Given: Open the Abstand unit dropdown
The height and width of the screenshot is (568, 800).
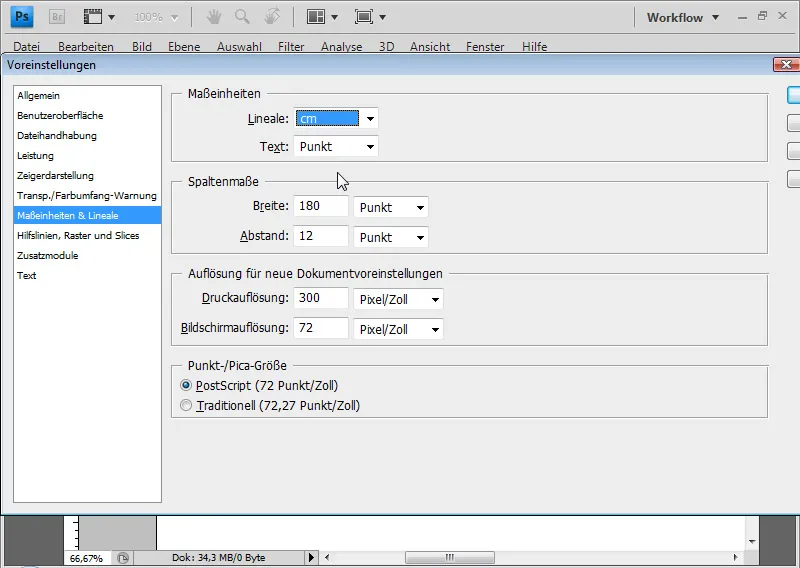Looking at the screenshot, I should click(391, 237).
